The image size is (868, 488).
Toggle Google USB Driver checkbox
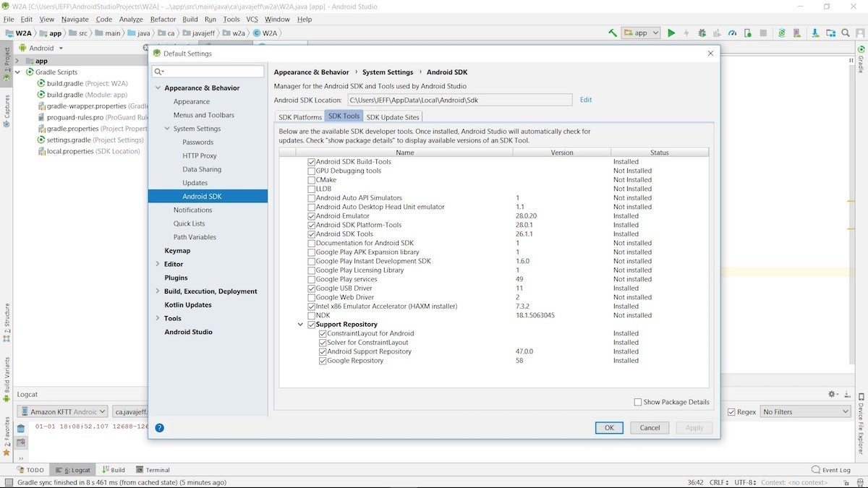[x=312, y=288]
